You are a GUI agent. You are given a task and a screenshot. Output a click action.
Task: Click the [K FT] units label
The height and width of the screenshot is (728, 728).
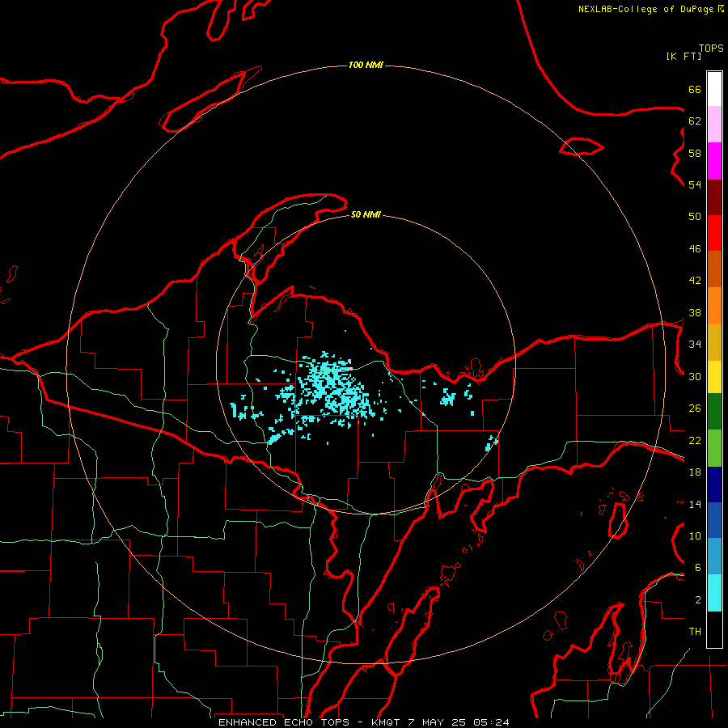684,56
